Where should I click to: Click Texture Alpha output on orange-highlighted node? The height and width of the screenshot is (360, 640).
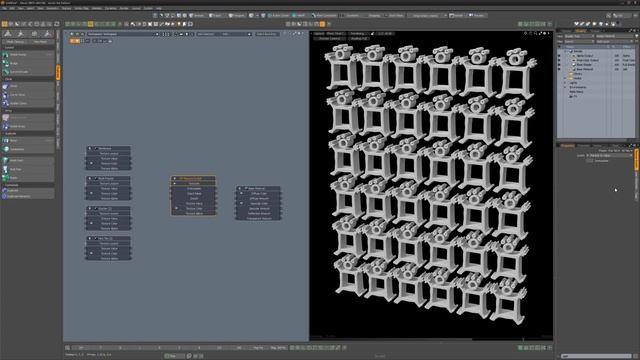pos(193,213)
